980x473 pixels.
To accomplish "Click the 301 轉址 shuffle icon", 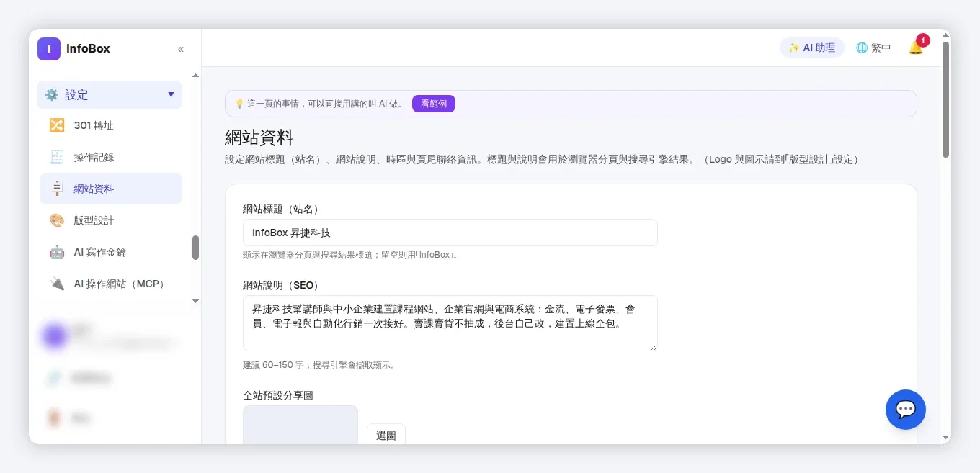I will point(57,125).
